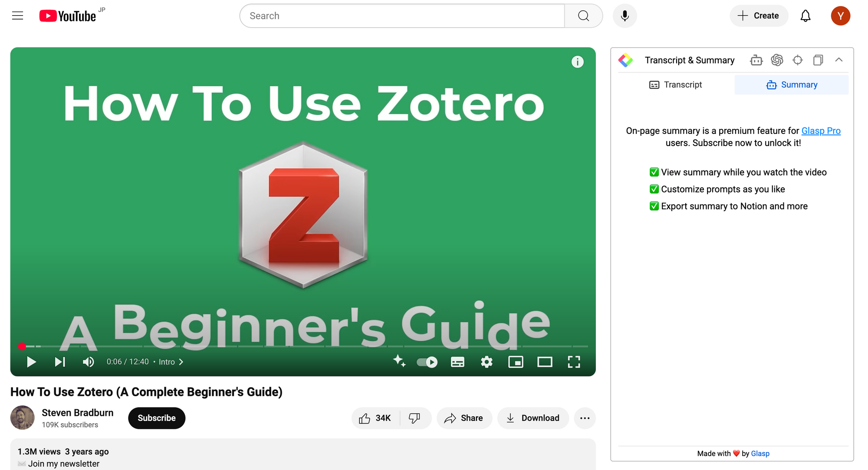Click 'View summary while you watch' text
Image resolution: width=868 pixels, height=470 pixels.
coord(743,172)
